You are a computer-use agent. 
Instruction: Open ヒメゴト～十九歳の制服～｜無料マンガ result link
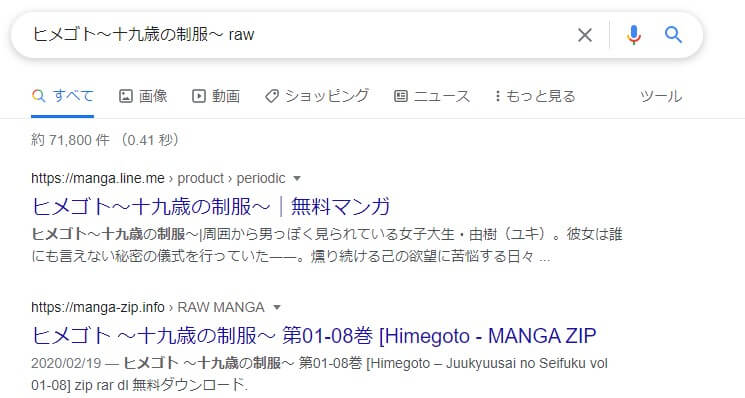211,207
